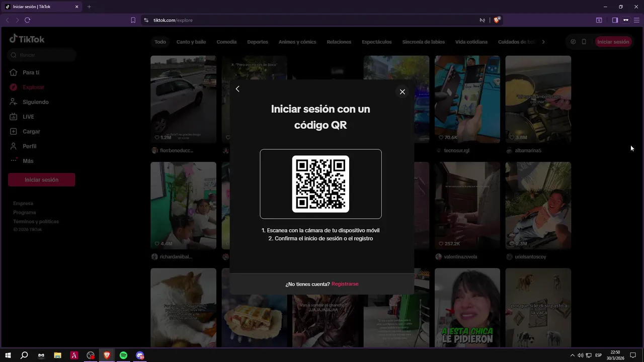Click the TikTok logo
Viewport: 644px width, 362px height.
27,39
